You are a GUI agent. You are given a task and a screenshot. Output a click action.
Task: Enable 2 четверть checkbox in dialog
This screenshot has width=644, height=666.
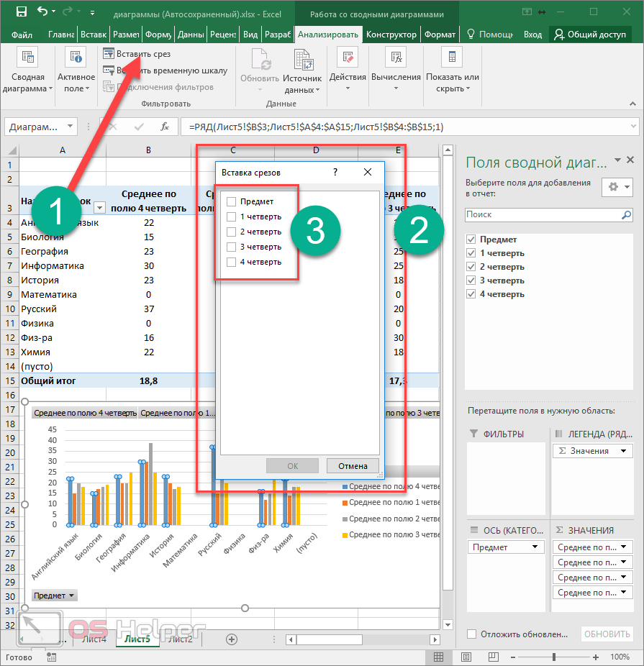(231, 232)
